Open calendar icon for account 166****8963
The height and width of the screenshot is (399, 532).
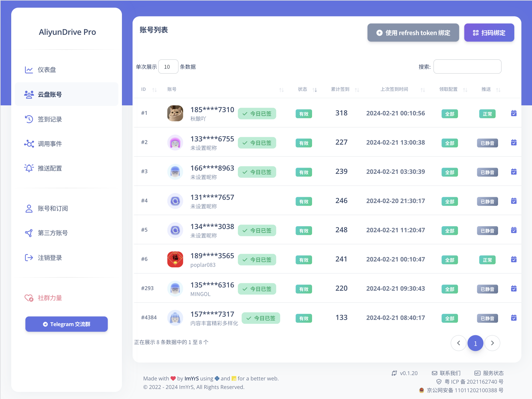pos(514,172)
